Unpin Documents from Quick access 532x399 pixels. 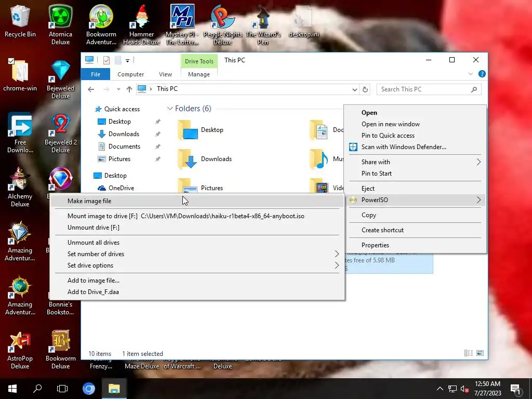158,147
